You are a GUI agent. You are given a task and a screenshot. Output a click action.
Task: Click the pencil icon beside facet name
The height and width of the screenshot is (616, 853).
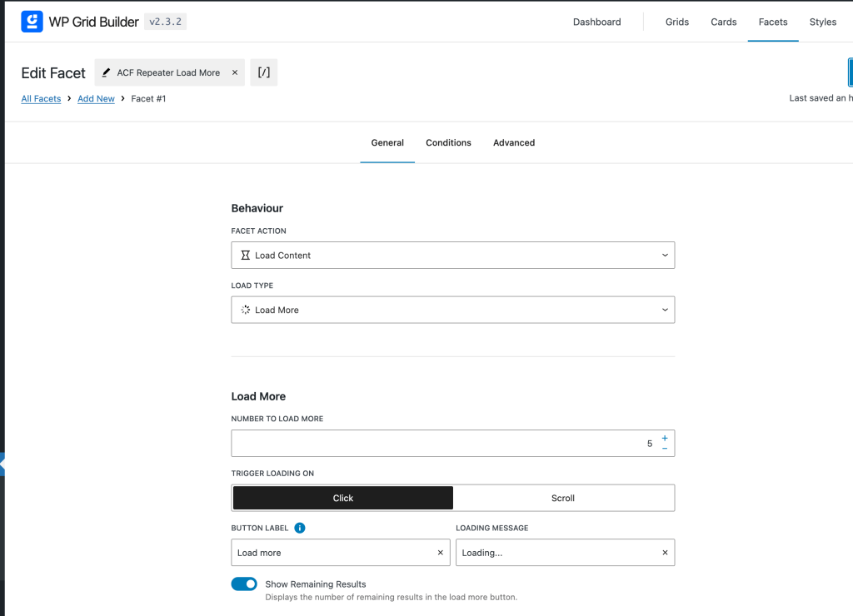106,72
